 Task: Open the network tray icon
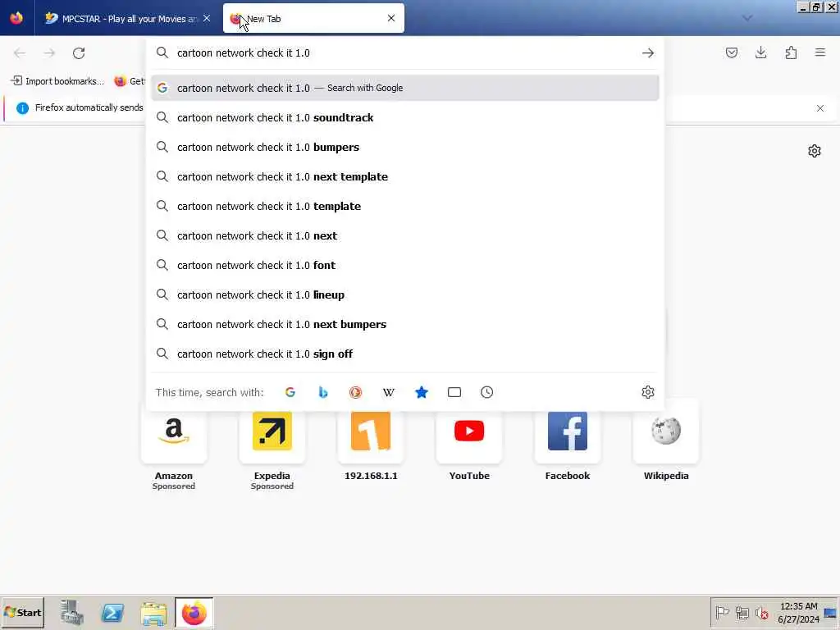coord(742,612)
